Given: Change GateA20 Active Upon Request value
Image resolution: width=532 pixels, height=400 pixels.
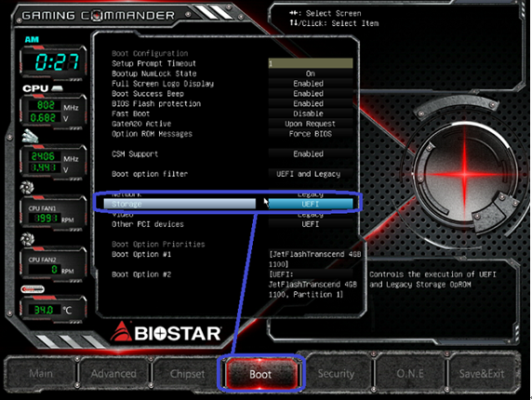Looking at the screenshot, I should 311,124.
